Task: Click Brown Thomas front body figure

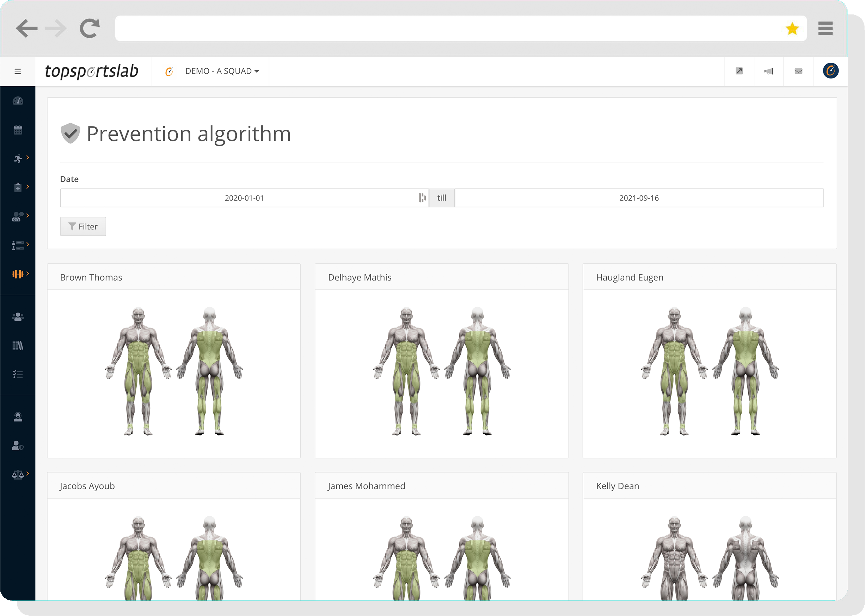Action: [138, 371]
